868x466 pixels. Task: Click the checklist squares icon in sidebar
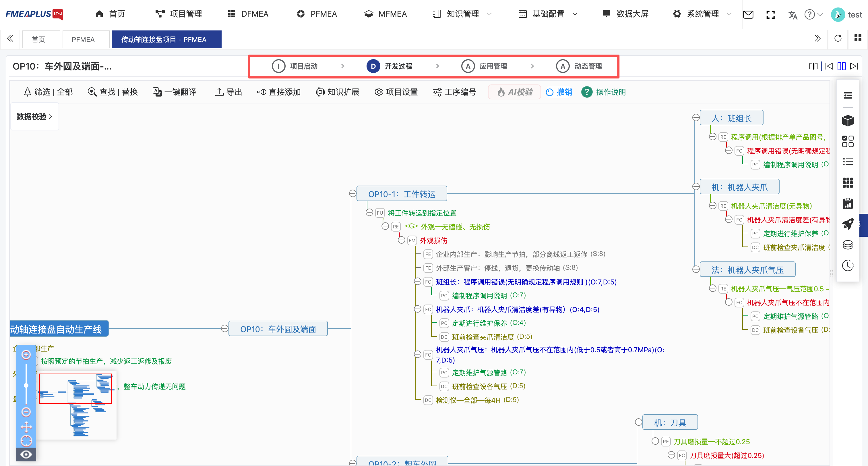click(847, 141)
